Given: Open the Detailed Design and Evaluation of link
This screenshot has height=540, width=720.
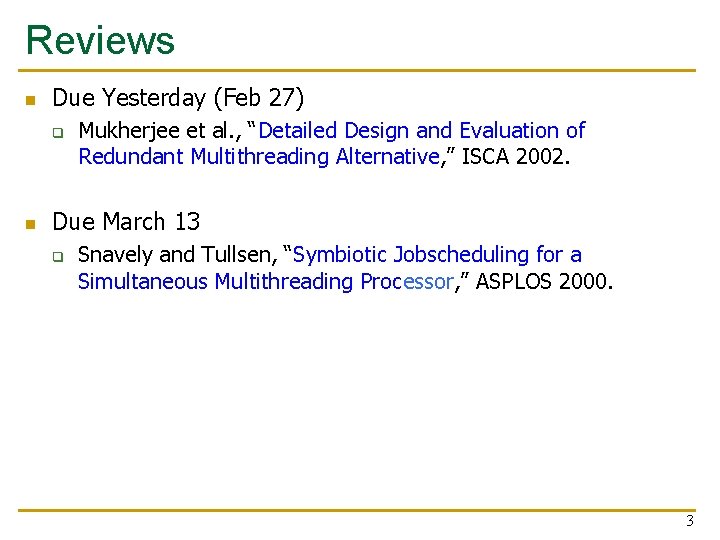Looking at the screenshot, I should 422,130.
